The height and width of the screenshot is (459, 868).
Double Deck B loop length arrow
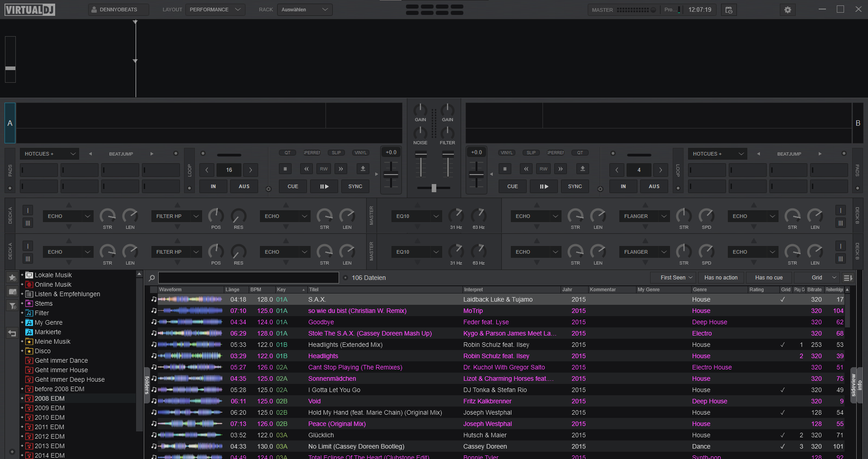point(660,170)
